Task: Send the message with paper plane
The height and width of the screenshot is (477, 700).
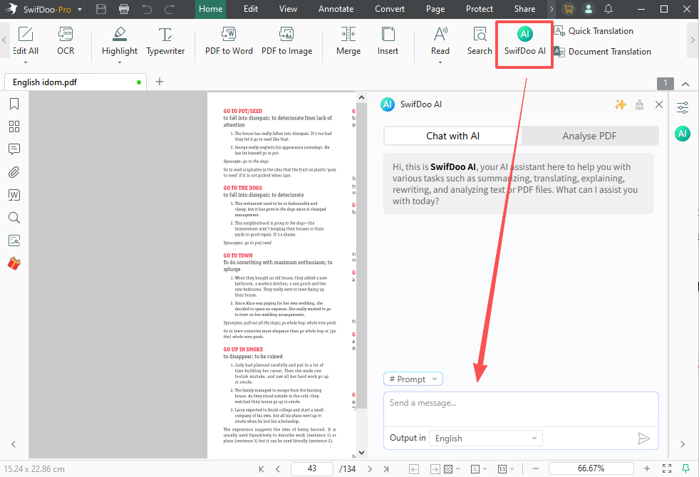Action: (x=644, y=439)
